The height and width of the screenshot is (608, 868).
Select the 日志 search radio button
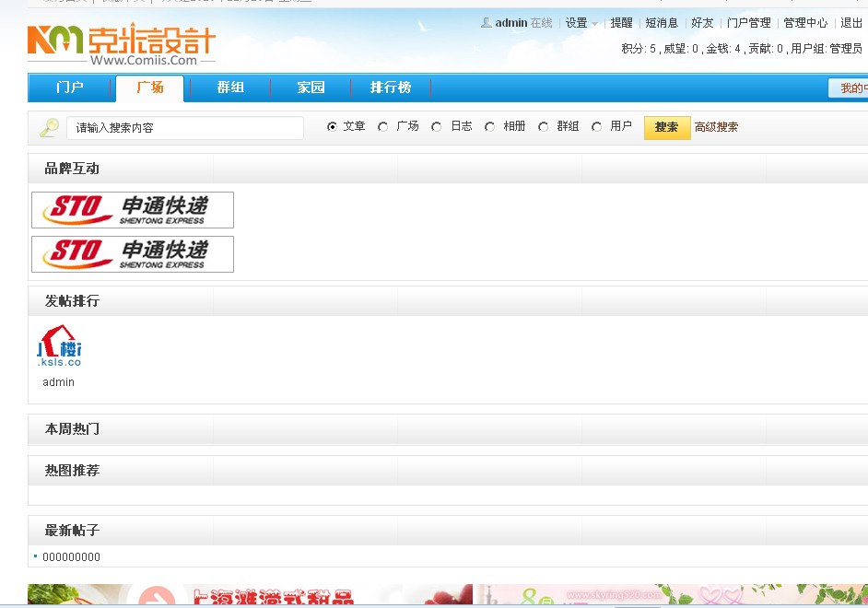(x=436, y=127)
